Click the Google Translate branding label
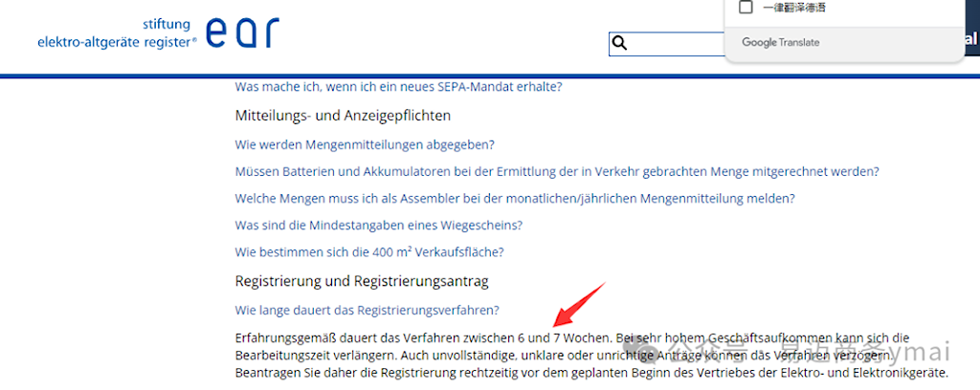This screenshot has width=980, height=390. [x=781, y=43]
